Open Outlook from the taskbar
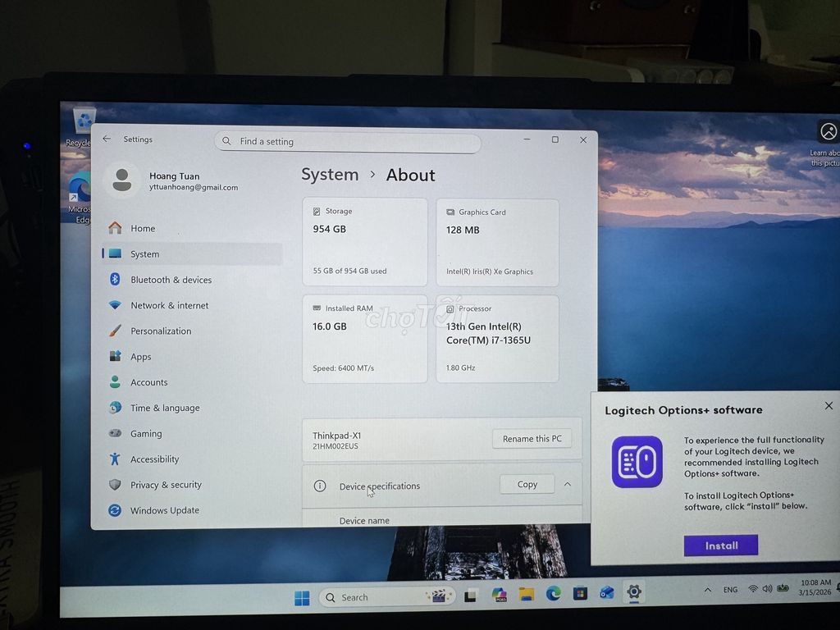The height and width of the screenshot is (630, 840). [607, 592]
